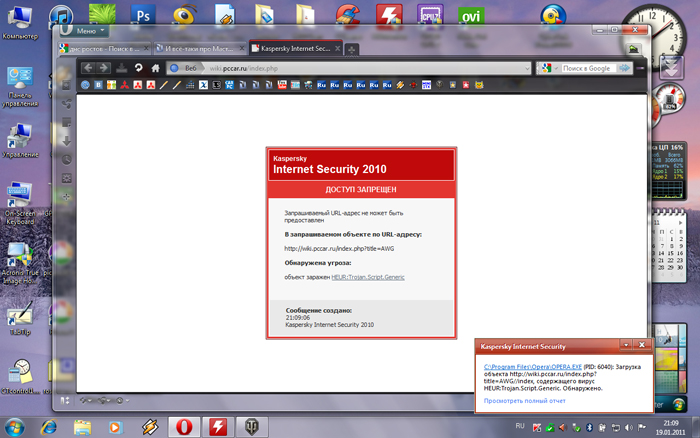
Task: Open Windows Explorer folder on taskbar
Action: coord(83,427)
